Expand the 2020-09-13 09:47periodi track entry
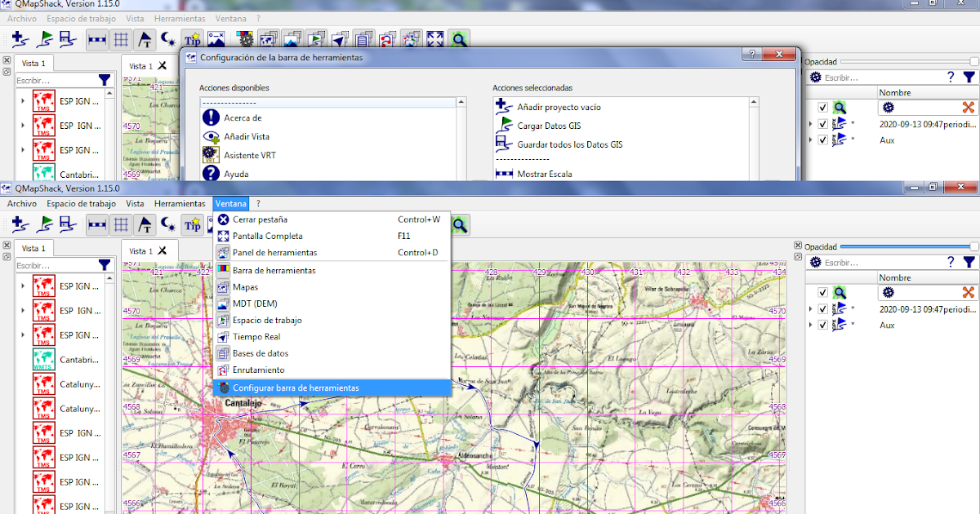 click(811, 308)
